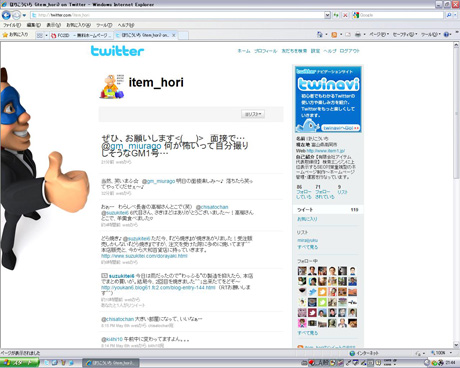
Task: Click the twitter.com address bar
Action: (x=177, y=15)
